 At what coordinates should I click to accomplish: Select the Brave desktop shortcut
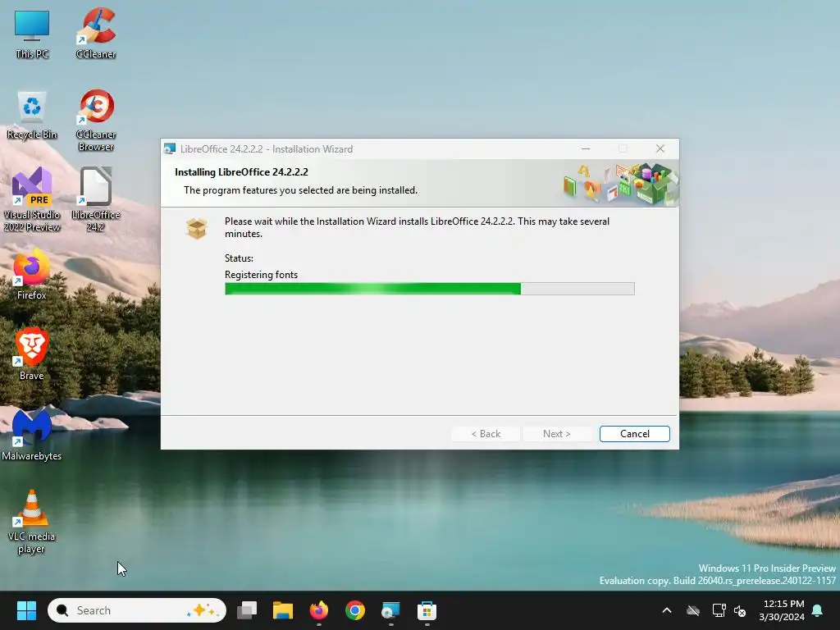32,354
